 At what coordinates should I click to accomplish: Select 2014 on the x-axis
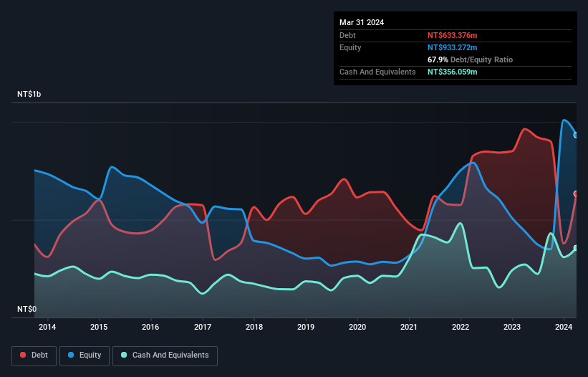click(47, 328)
